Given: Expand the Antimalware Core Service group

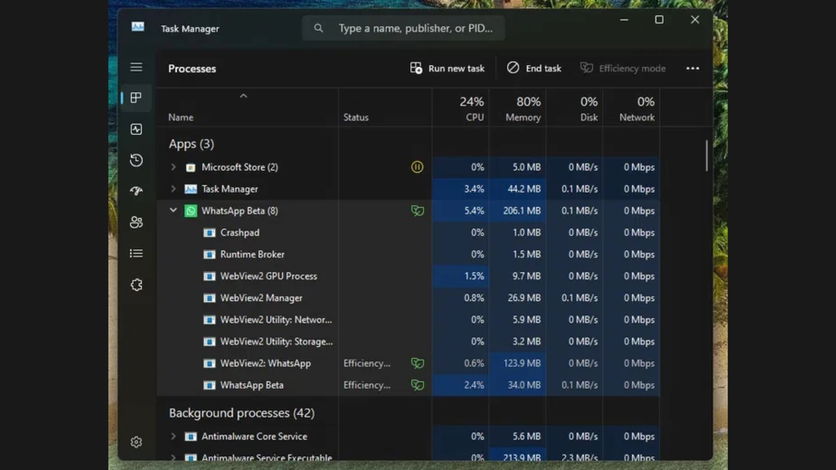Looking at the screenshot, I should 173,436.
